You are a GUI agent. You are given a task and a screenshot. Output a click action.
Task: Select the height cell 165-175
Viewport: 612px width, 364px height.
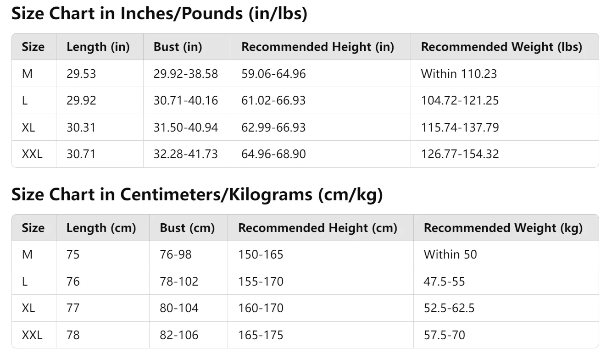click(x=261, y=335)
